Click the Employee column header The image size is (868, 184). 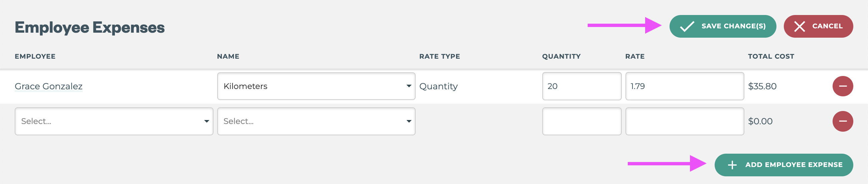pos(35,57)
